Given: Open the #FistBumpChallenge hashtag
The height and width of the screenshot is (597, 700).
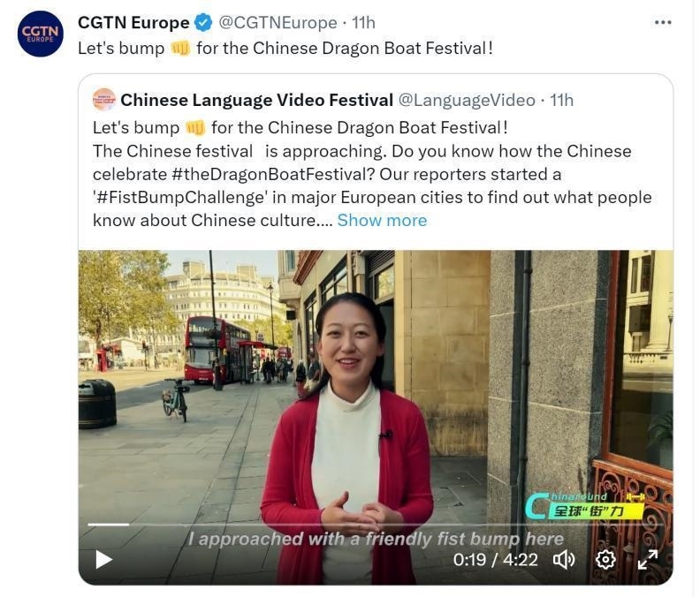Looking at the screenshot, I should click(180, 197).
